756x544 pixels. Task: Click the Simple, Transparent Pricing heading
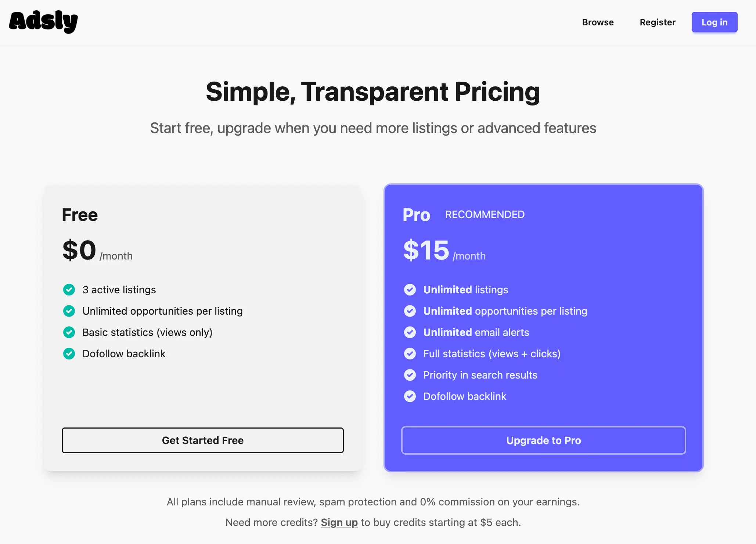[x=373, y=92]
